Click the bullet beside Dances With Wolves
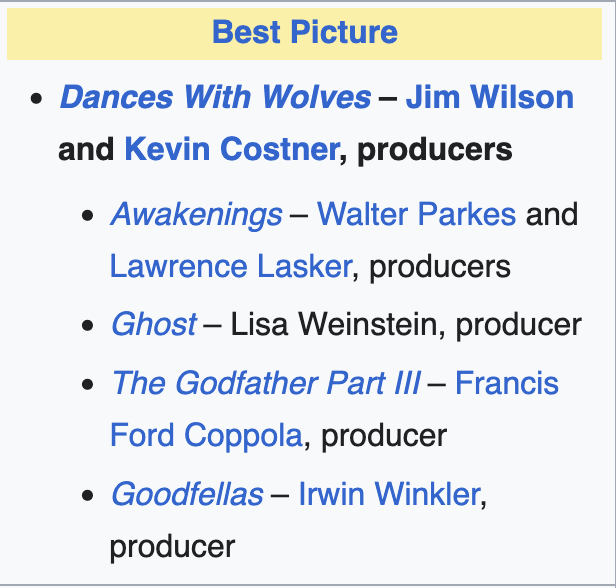 [x=37, y=100]
